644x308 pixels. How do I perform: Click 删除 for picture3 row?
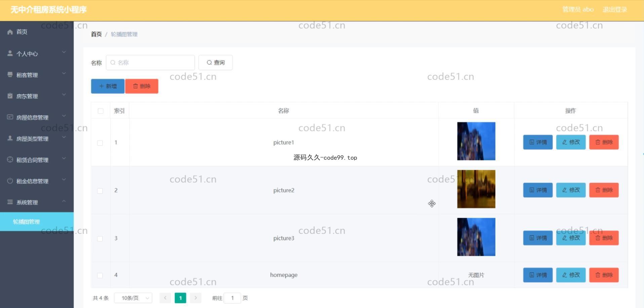(604, 238)
